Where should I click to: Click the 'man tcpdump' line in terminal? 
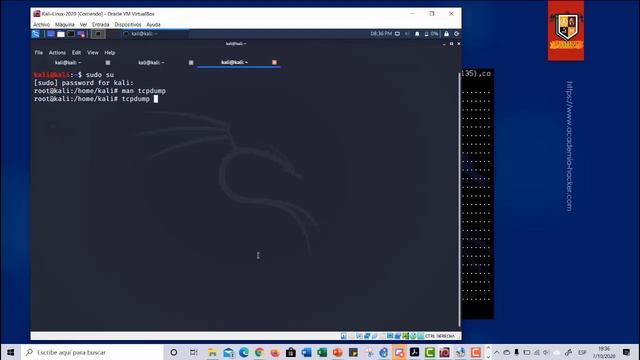coord(100,91)
